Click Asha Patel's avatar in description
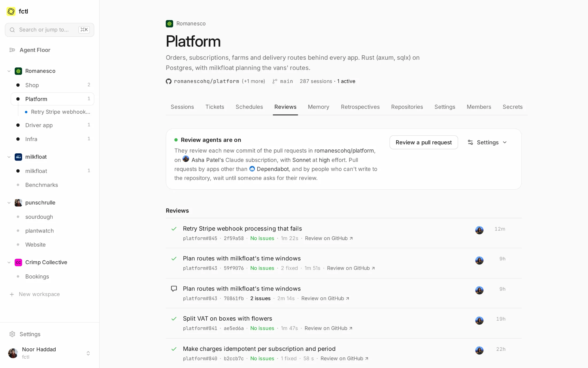Screen dimensions: 588x368 click(186, 159)
